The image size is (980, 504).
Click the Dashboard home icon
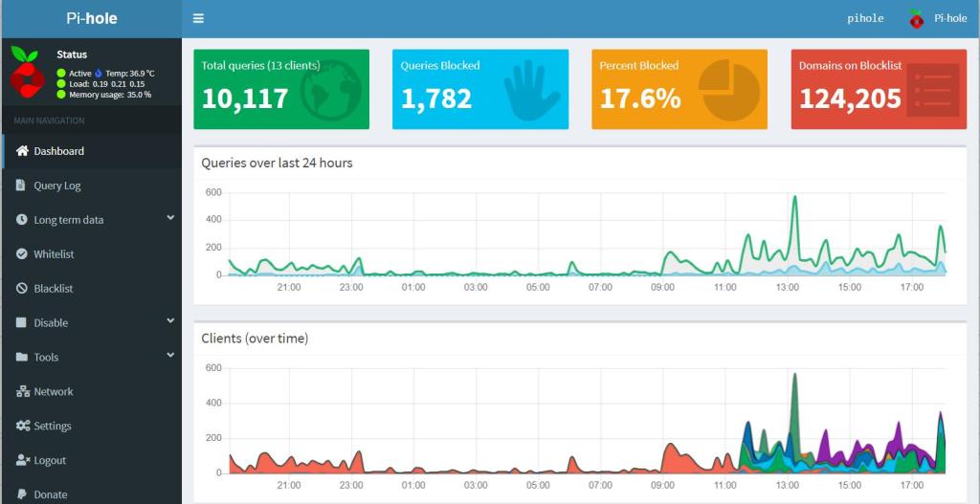[x=23, y=151]
